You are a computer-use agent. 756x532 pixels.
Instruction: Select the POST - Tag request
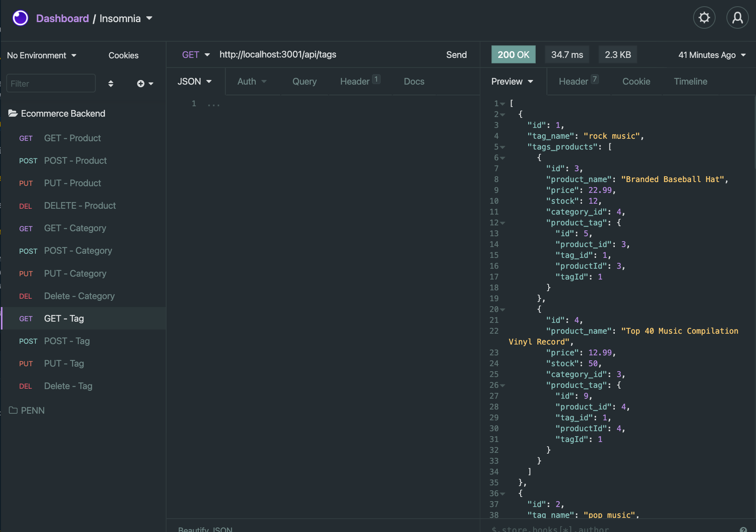(83, 341)
